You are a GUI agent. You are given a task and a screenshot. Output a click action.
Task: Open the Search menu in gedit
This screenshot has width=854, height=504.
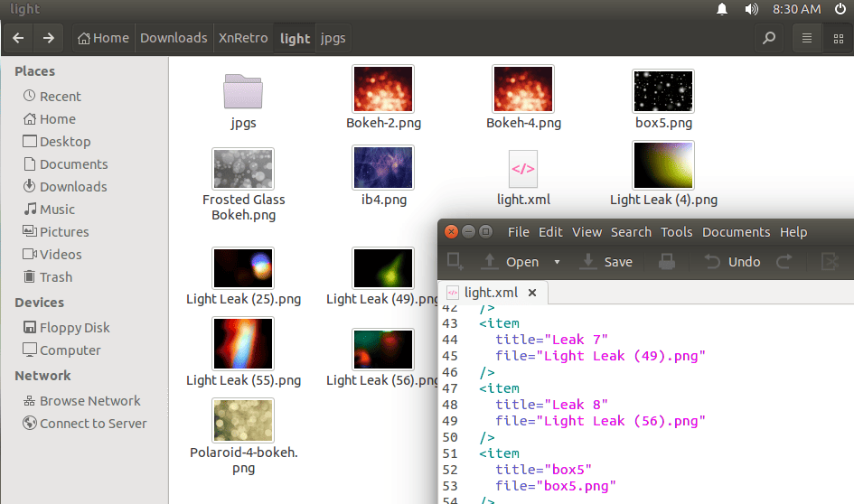pos(631,232)
